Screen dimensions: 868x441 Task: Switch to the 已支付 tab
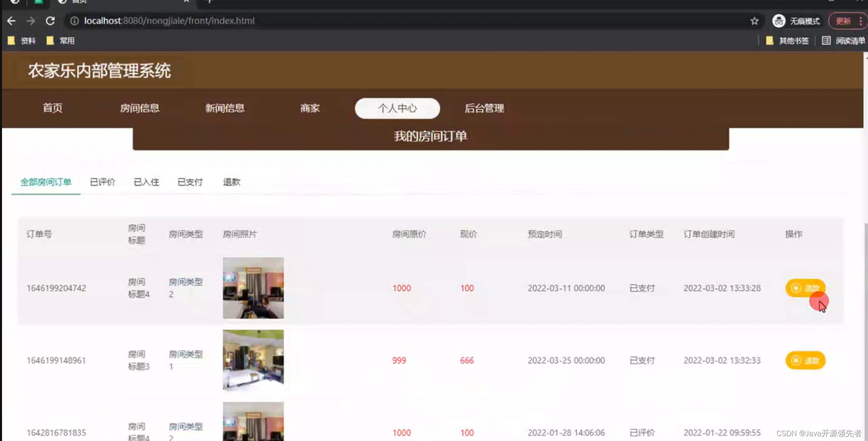[190, 182]
